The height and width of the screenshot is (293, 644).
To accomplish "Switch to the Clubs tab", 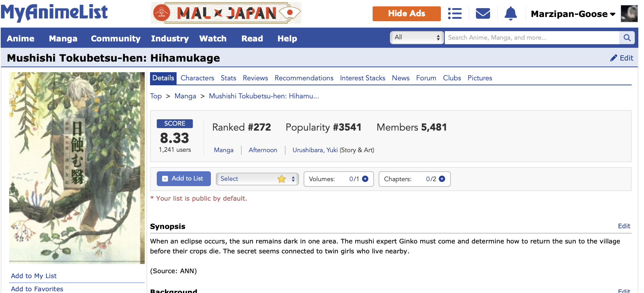I will click(x=452, y=78).
